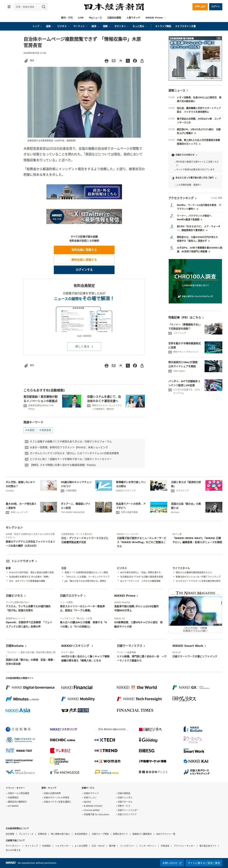Click the 日経ESG logo
Screen dimensions: 228x868
click(146, 750)
